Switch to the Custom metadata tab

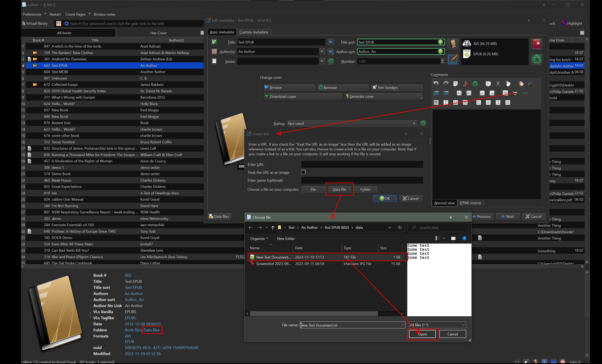(253, 32)
